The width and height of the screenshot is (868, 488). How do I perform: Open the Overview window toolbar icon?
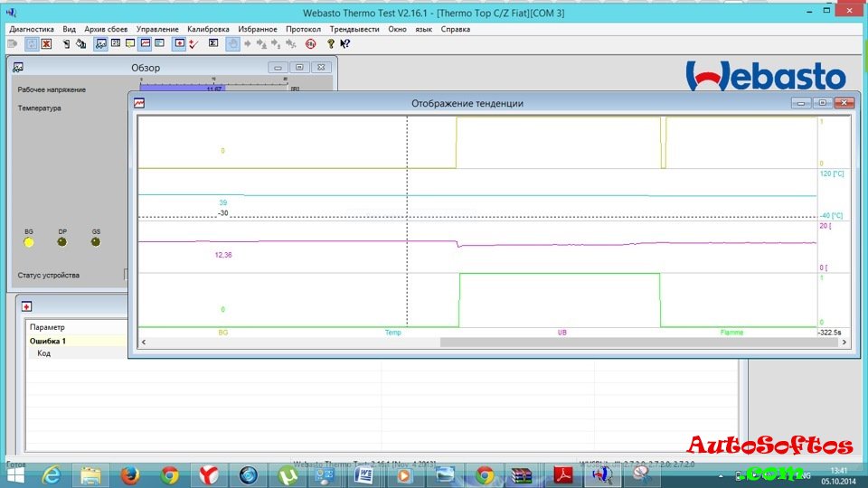[x=100, y=43]
